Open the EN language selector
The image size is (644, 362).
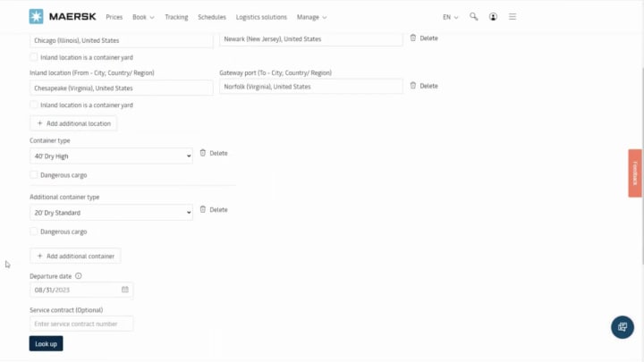coord(450,17)
